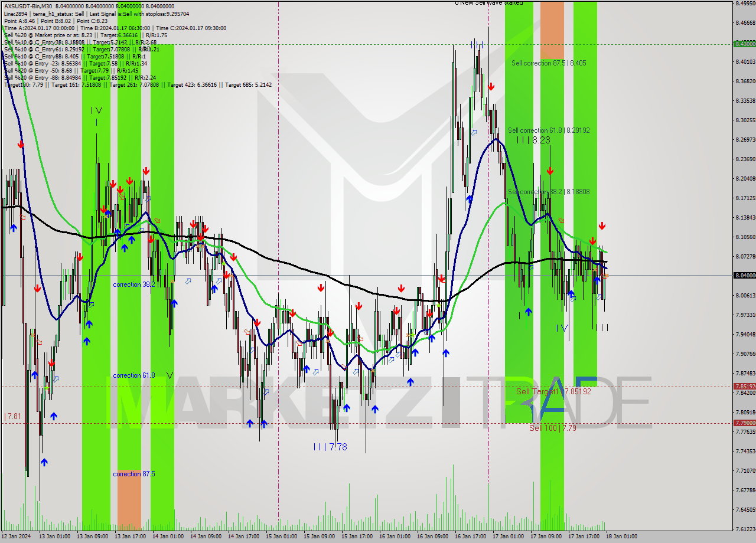Image resolution: width=756 pixels, height=543 pixels.
Task: Click the blue correction 87.5 label
Action: 134,474
